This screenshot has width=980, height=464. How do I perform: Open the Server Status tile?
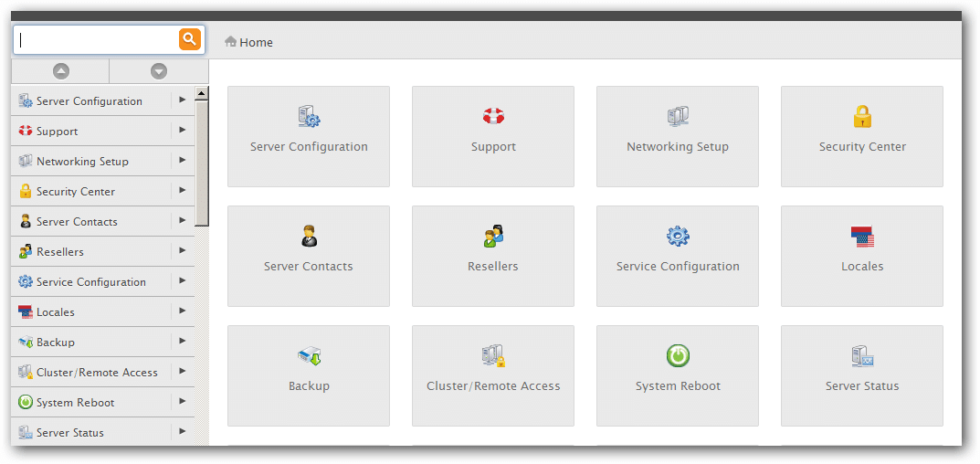click(x=862, y=375)
